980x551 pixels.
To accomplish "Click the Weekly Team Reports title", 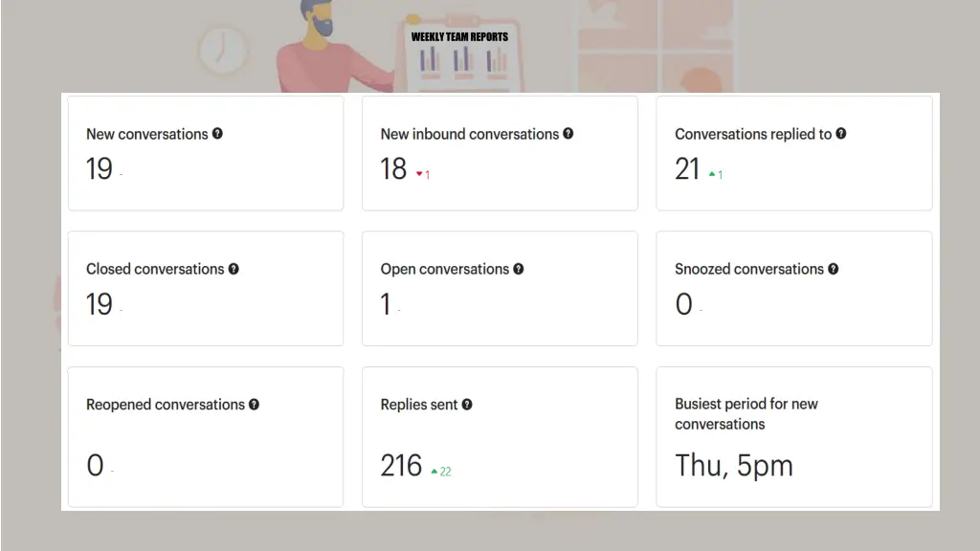I will (459, 37).
